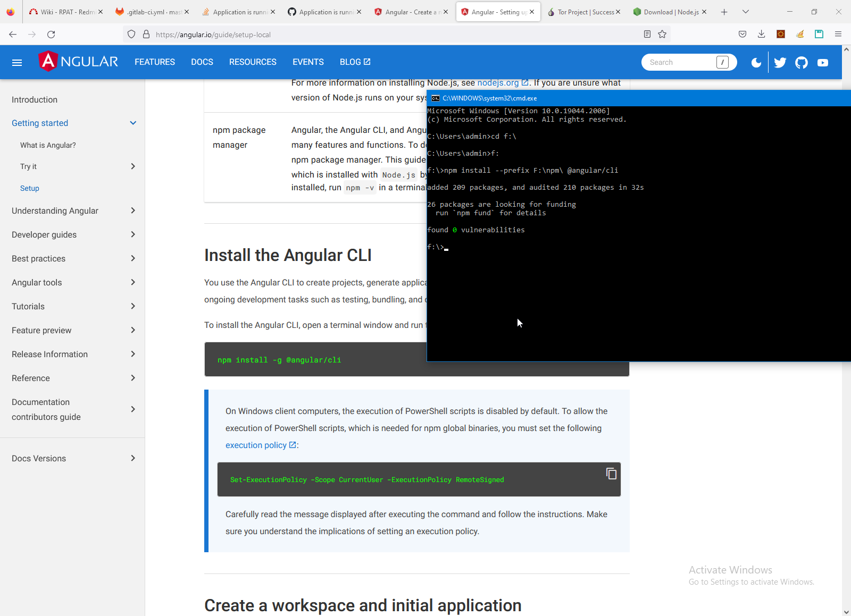Viewport: 851px width, 616px height.
Task: Click the Angular logo in header
Action: [x=78, y=62]
